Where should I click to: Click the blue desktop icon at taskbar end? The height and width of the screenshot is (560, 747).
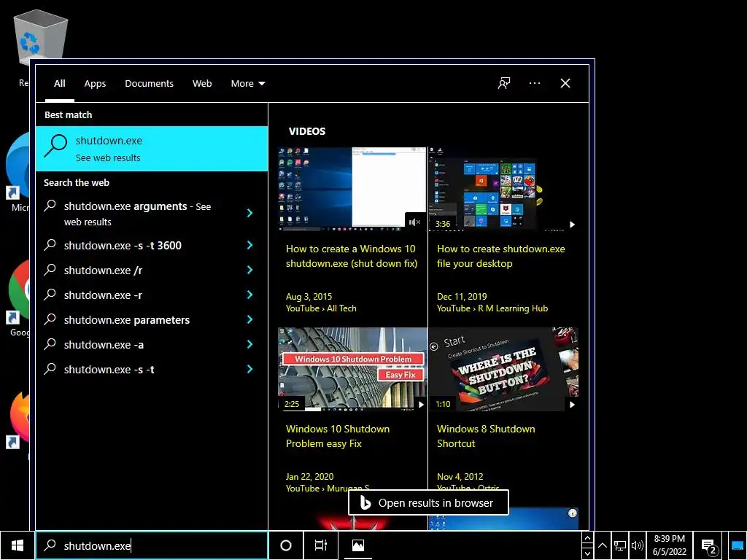pyautogui.click(x=737, y=545)
